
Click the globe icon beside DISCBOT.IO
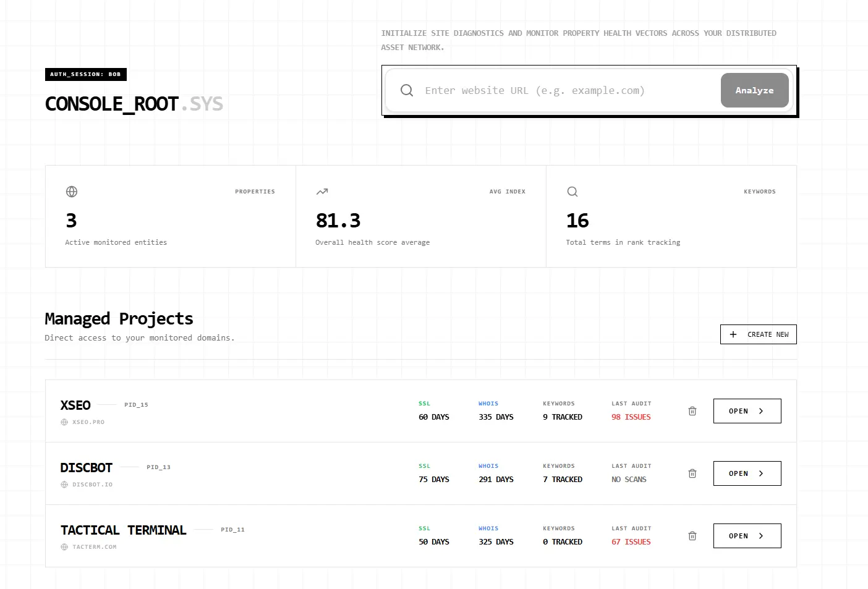64,485
